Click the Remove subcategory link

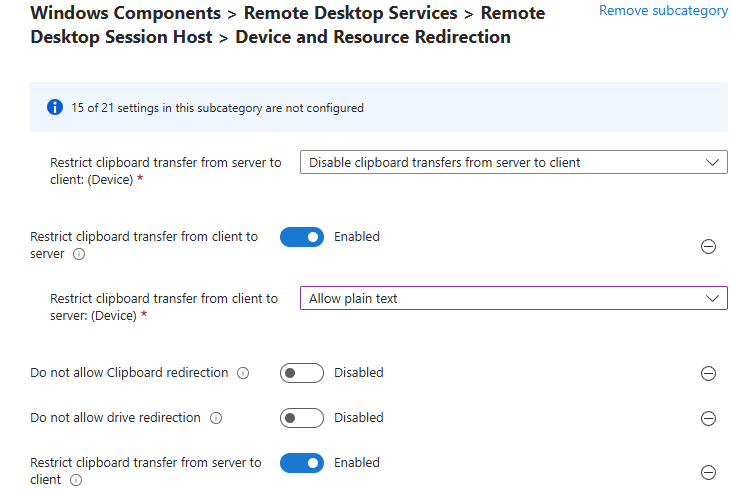tap(663, 11)
